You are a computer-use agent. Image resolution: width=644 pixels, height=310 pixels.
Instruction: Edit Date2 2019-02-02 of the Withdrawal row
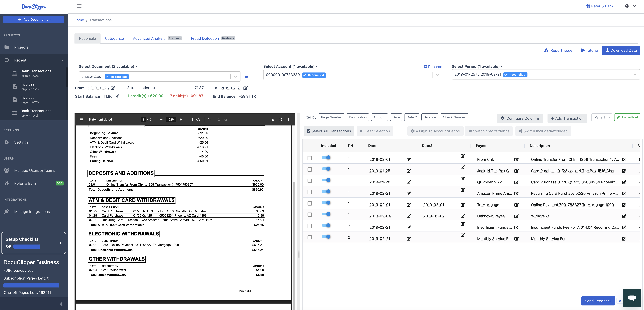(x=463, y=216)
